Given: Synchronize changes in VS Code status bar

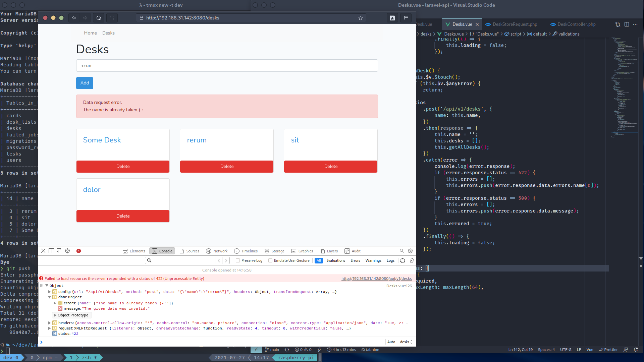Looking at the screenshot, I should click(x=287, y=350).
